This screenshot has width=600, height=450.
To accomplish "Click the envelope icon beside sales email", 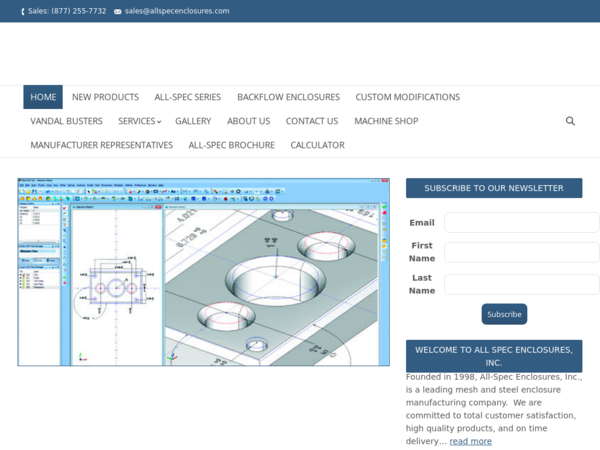I will (117, 11).
